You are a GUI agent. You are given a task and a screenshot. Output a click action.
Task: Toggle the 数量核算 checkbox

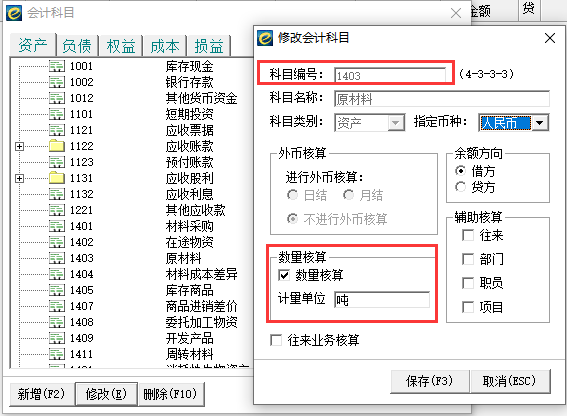284,275
